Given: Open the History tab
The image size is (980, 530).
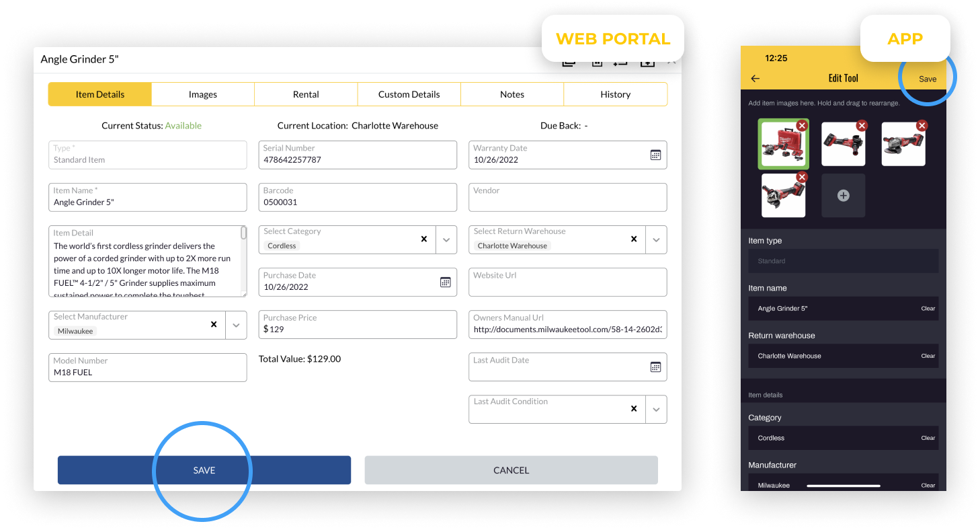Looking at the screenshot, I should point(615,94).
